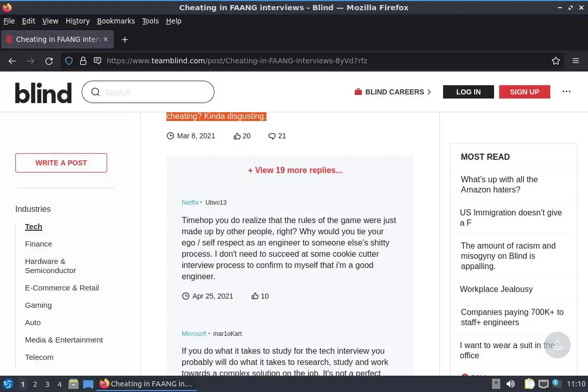Open the racism and misogyny on Blind post
The image size is (588, 392).
[x=508, y=256]
